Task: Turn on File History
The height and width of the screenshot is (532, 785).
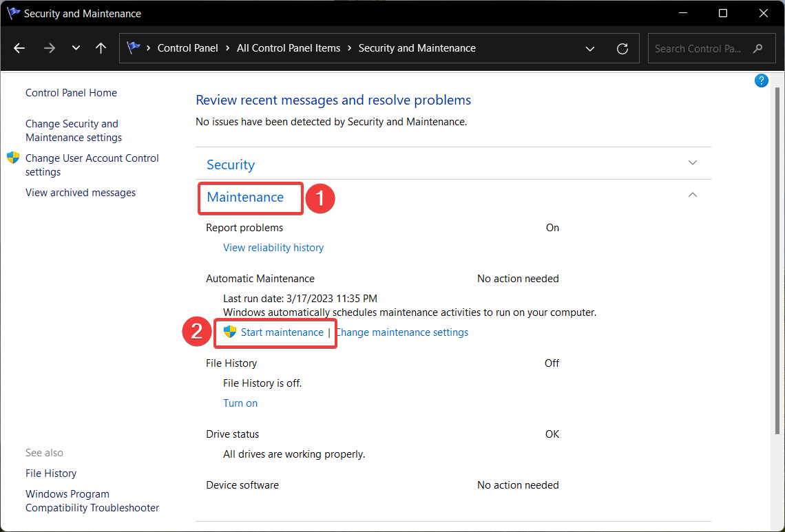Action: [240, 403]
